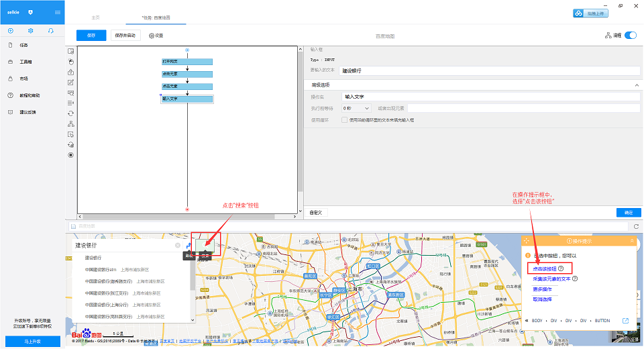Open the 0秒 wait-time dropdown
The width and height of the screenshot is (644, 349).
(356, 108)
